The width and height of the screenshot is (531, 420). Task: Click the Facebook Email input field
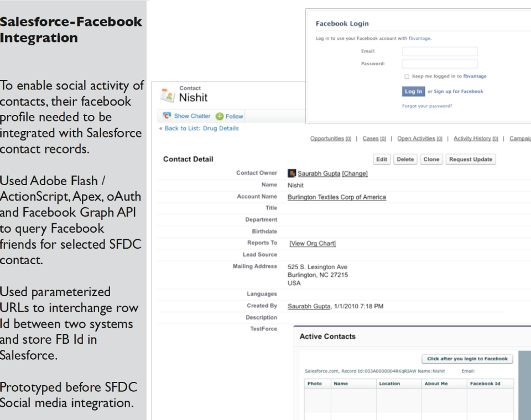(x=440, y=51)
